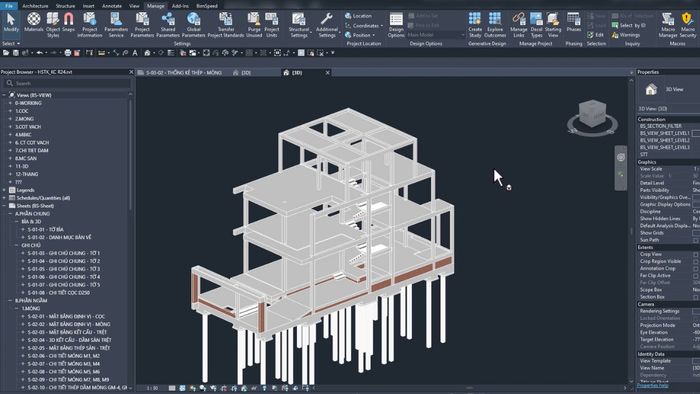Select sheet S-01-01 - TỜ BÌA
This screenshot has width=700, height=394.
(x=46, y=229)
